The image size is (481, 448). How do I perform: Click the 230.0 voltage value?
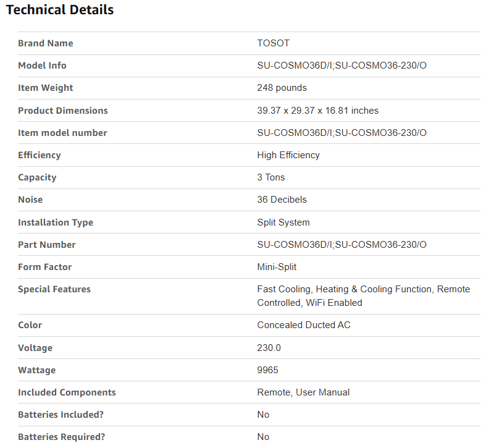(x=269, y=348)
